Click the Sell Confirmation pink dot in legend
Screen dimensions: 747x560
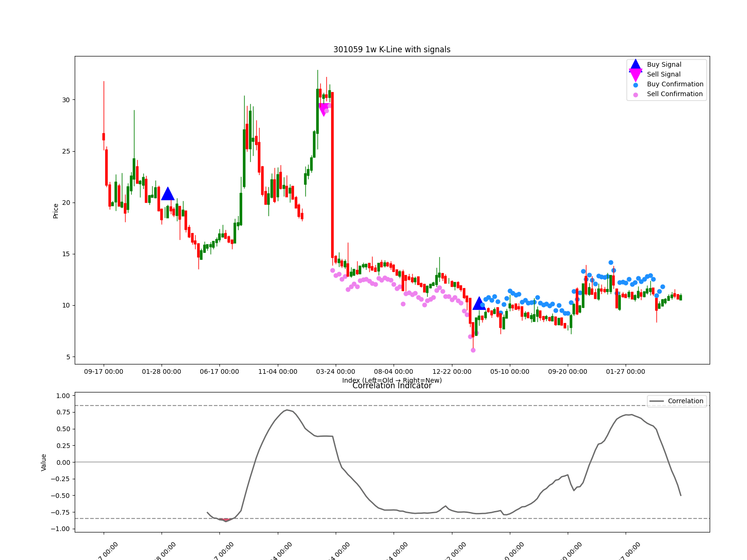point(635,95)
